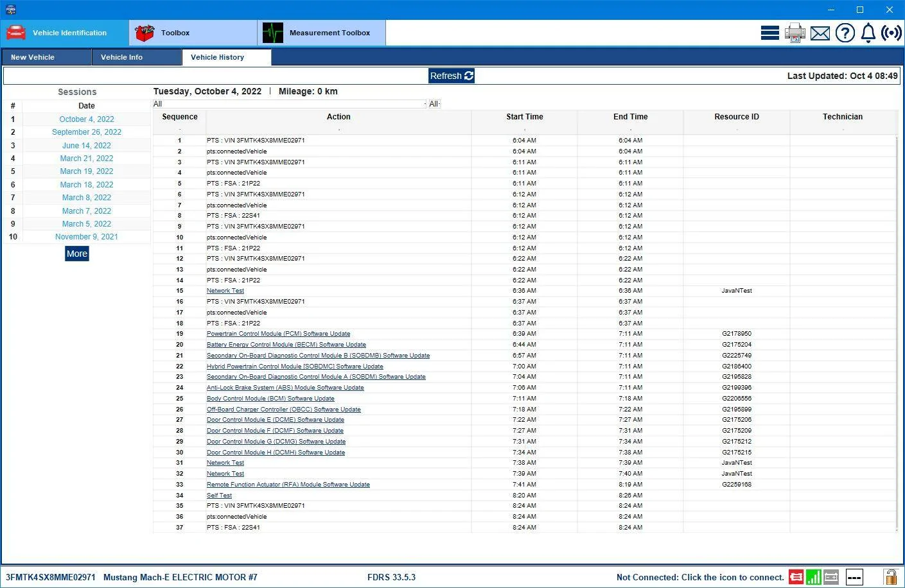Open the envelope mail icon
905x588 pixels.
pyautogui.click(x=820, y=33)
